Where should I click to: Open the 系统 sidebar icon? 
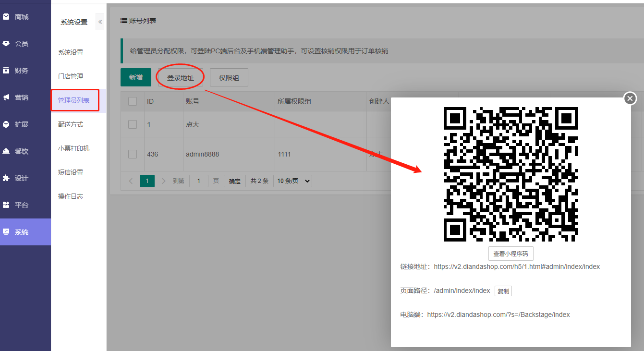tap(6, 232)
